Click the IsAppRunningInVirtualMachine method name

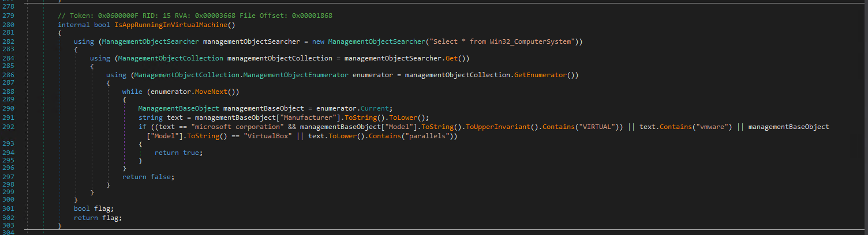click(x=175, y=25)
